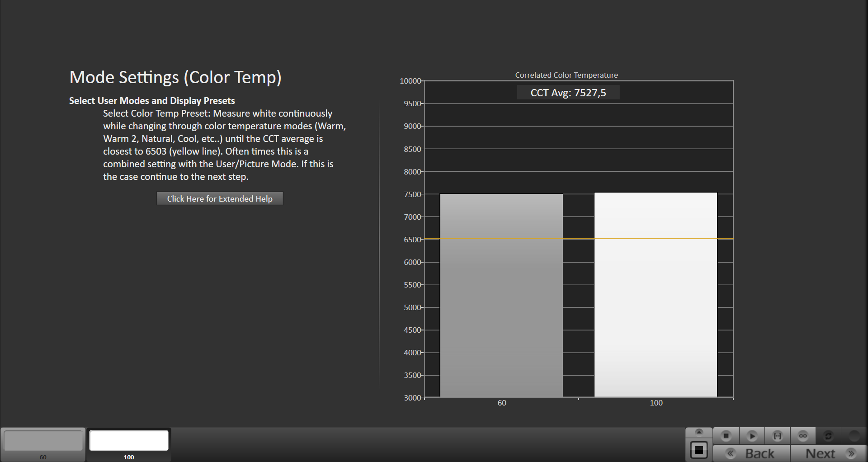Click the 10000 axis label
The width and height of the screenshot is (868, 462).
click(410, 81)
